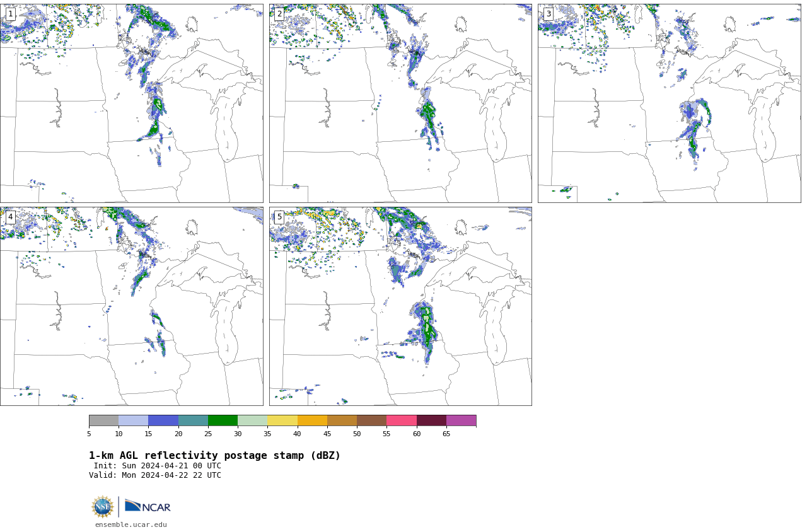Click the panel number label 4

(11, 217)
